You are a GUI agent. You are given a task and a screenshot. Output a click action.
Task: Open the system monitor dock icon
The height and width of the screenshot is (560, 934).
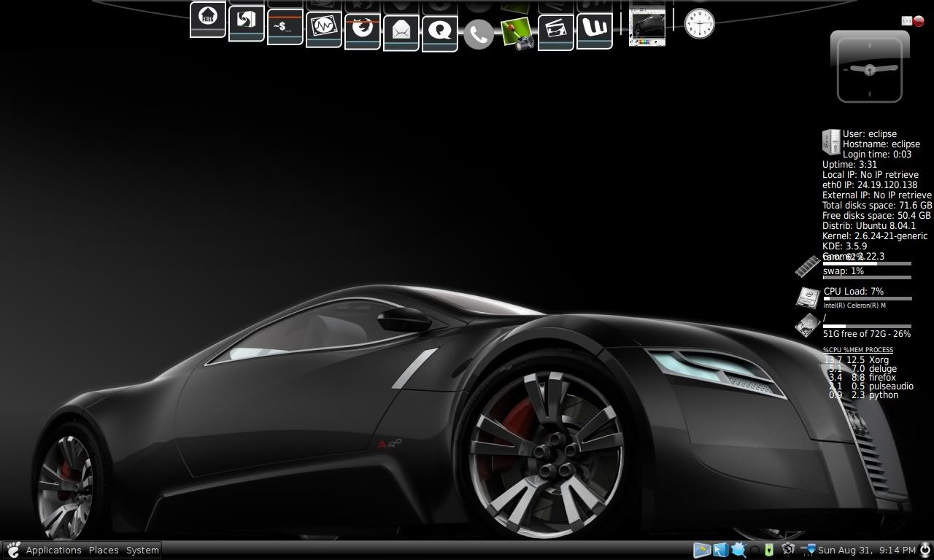click(x=324, y=29)
